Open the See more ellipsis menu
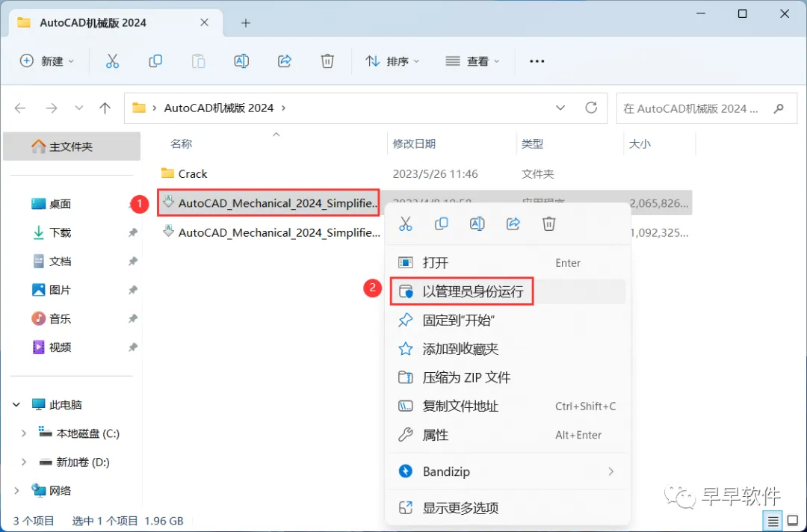Image resolution: width=807 pixels, height=532 pixels. [x=537, y=61]
